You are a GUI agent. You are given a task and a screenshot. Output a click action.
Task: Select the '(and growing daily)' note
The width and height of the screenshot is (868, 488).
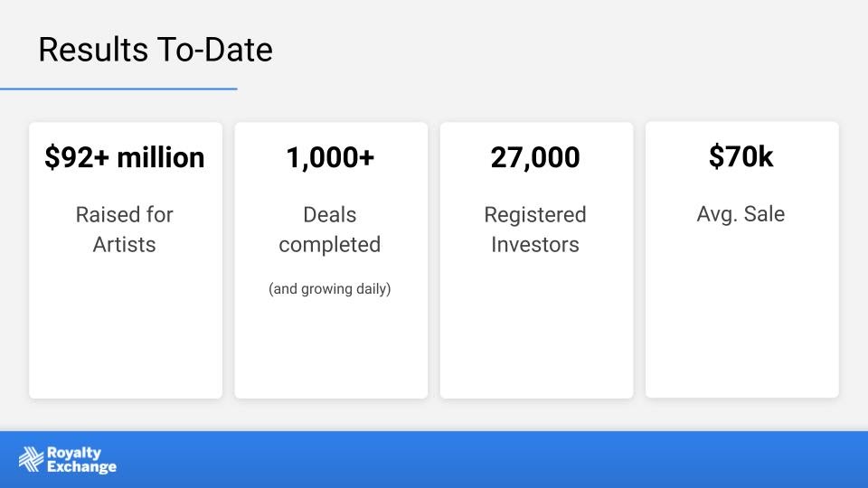[330, 290]
